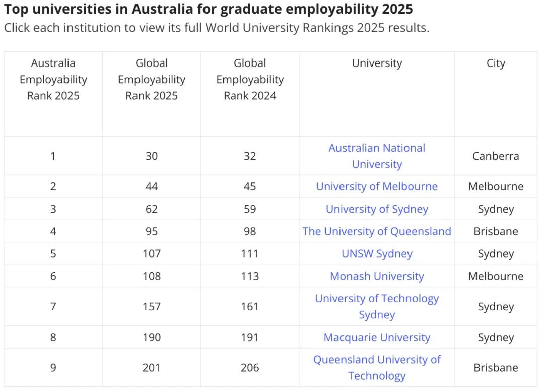Open the Macquarie University link

click(377, 337)
